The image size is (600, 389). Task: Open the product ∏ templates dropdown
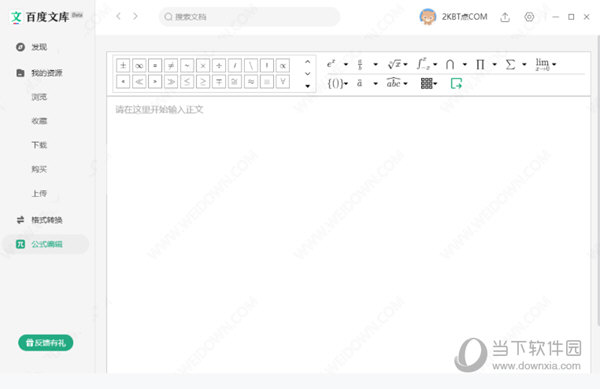[486, 64]
